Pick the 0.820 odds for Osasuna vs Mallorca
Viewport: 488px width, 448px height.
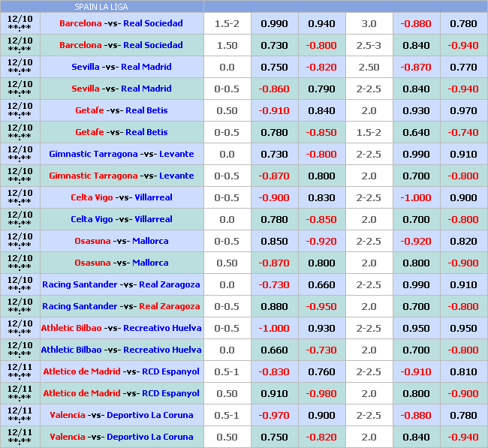coord(463,241)
